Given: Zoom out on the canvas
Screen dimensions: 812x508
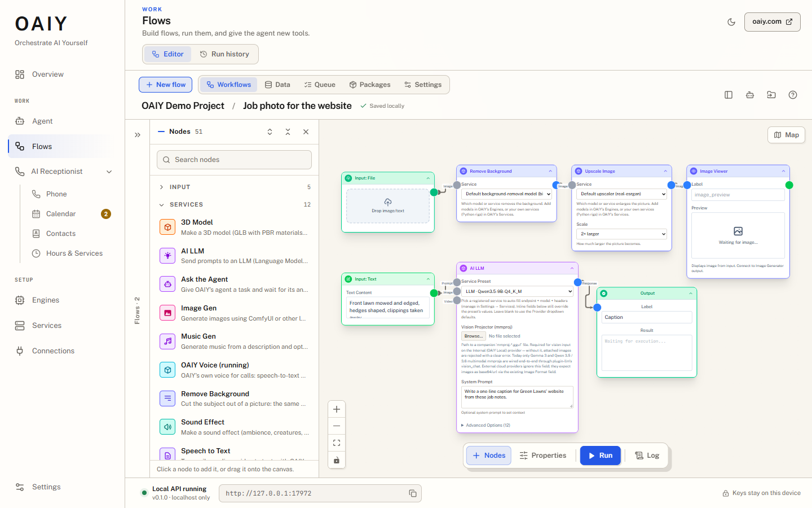Looking at the screenshot, I should (x=337, y=426).
